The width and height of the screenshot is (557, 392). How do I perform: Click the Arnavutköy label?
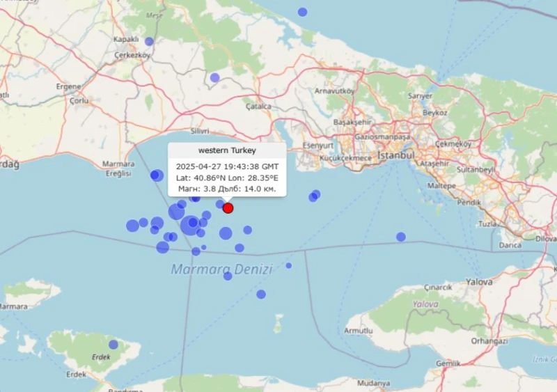(334, 91)
